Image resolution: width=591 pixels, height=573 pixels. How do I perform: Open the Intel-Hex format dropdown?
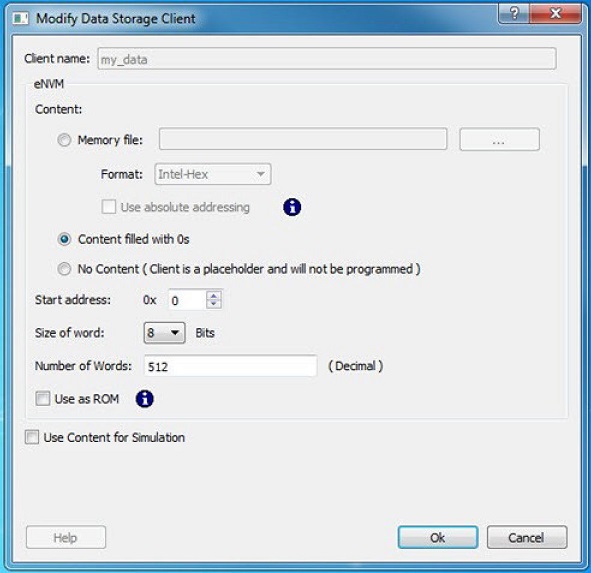coord(213,174)
